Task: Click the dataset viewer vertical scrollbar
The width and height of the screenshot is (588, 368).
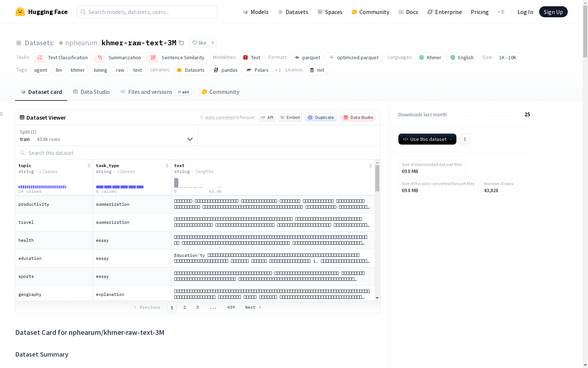Action: tap(377, 178)
